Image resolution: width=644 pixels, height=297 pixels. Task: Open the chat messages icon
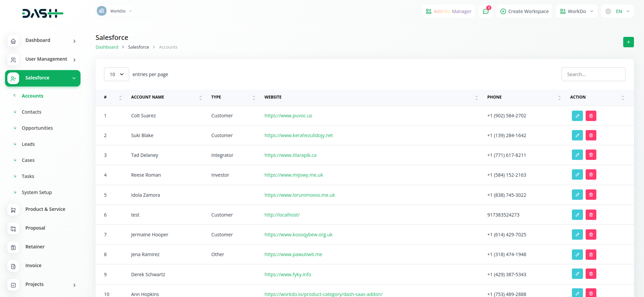click(x=486, y=11)
